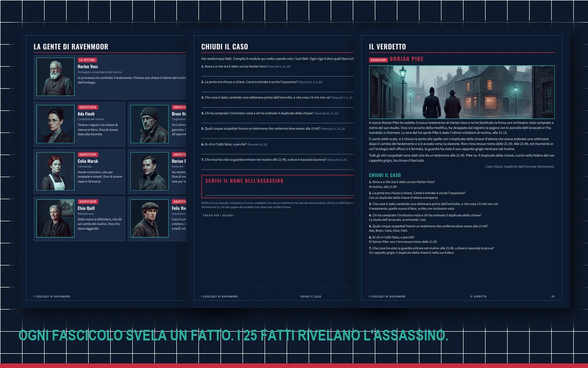Select Bram's portrait with the knit cap
The image size is (588, 368).
(150, 124)
